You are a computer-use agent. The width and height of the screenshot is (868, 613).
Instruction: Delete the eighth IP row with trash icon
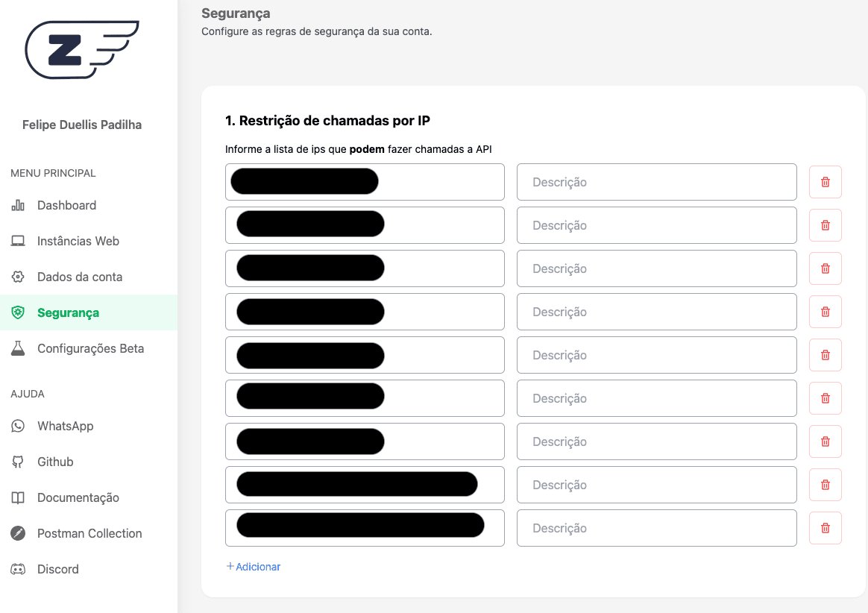tap(825, 485)
